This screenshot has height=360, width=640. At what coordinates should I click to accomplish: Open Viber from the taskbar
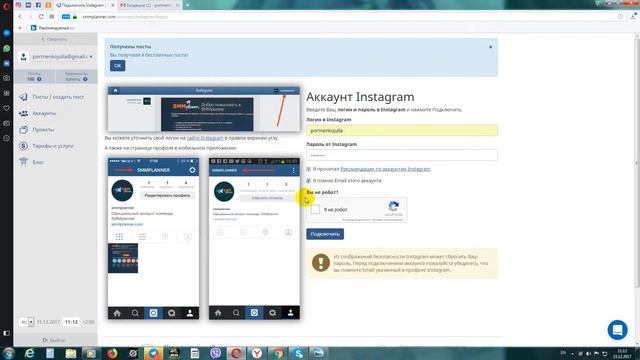(x=216, y=353)
